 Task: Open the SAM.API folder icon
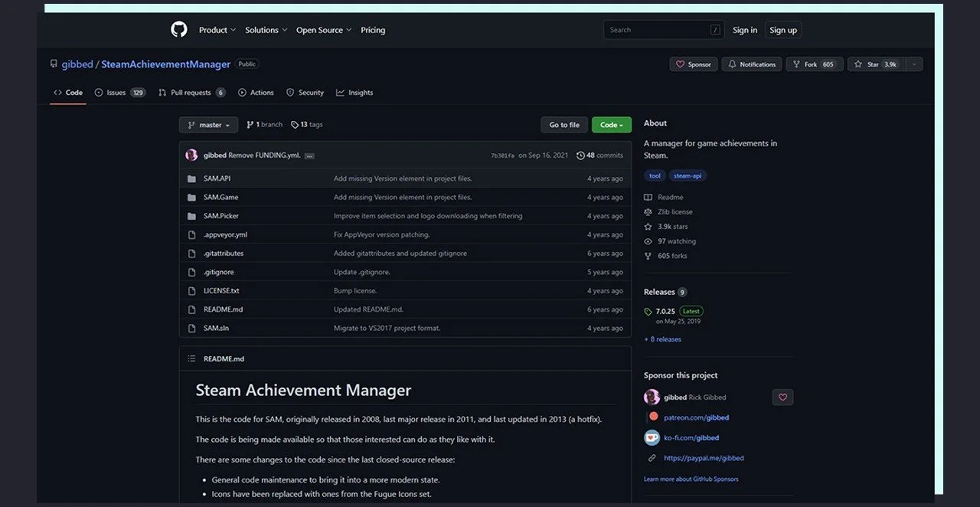(191, 178)
